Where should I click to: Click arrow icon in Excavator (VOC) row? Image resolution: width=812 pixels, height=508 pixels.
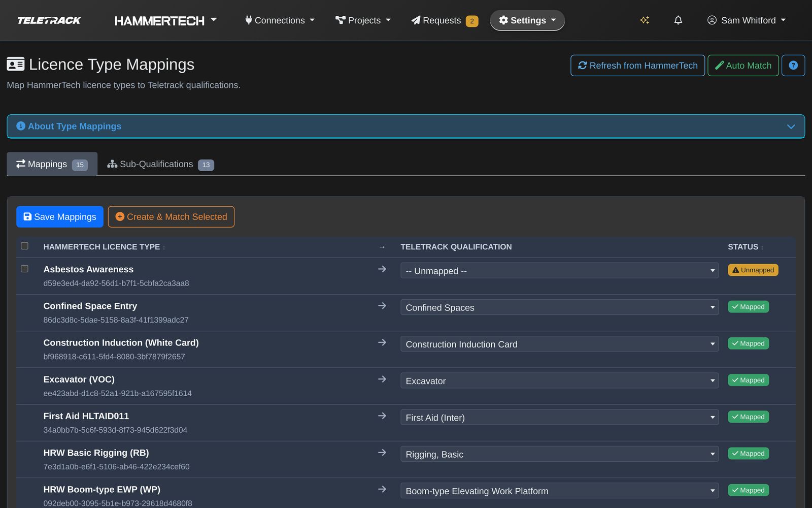[382, 379]
